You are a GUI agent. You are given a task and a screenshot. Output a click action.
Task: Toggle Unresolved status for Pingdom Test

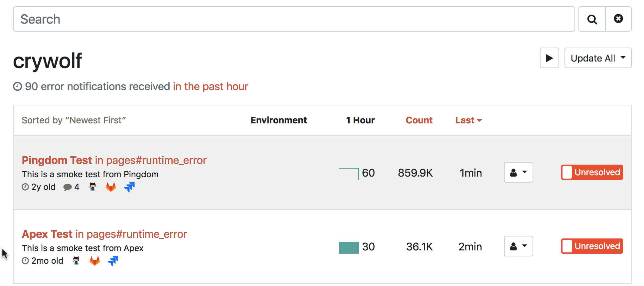coord(592,172)
